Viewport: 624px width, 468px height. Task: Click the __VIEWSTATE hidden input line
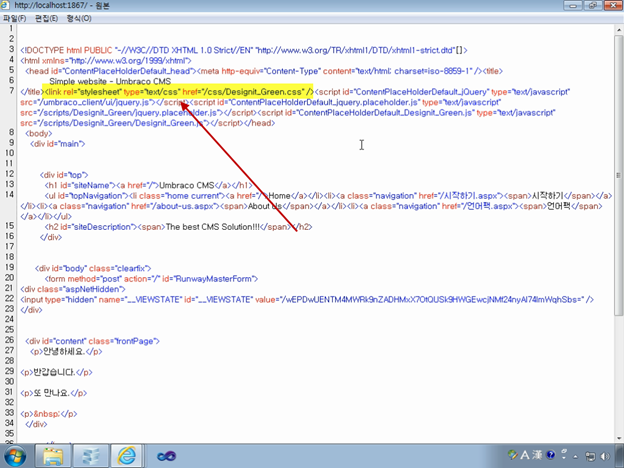[307, 299]
